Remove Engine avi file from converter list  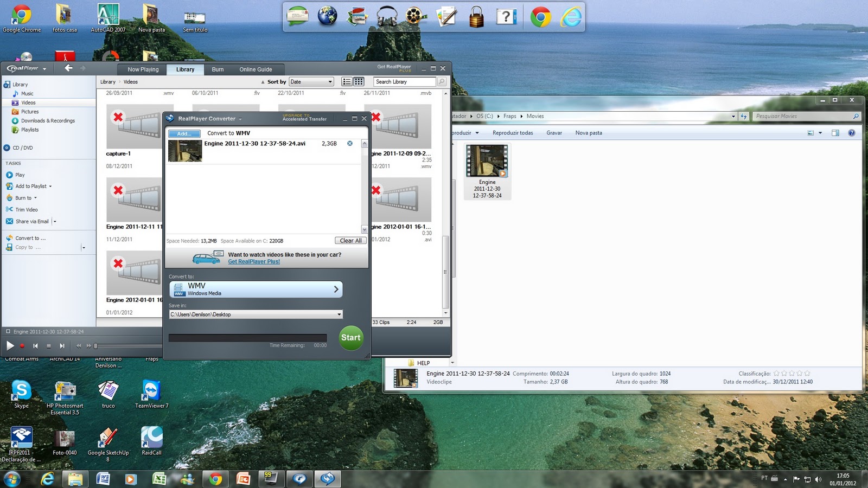coord(350,144)
